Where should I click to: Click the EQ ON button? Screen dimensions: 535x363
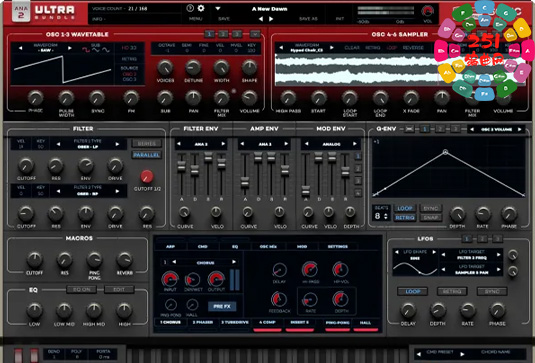coord(82,290)
